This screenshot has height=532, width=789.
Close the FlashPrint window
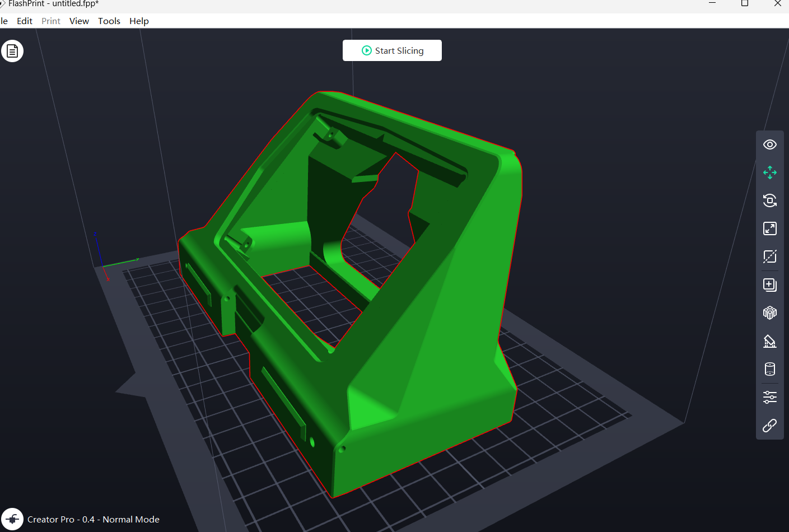tap(777, 4)
